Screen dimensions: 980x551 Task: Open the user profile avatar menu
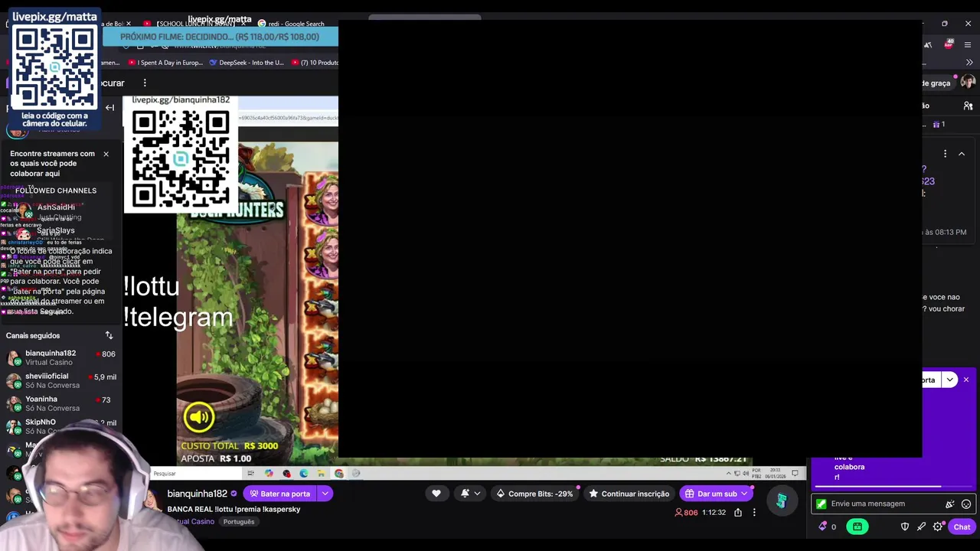pyautogui.click(x=968, y=83)
